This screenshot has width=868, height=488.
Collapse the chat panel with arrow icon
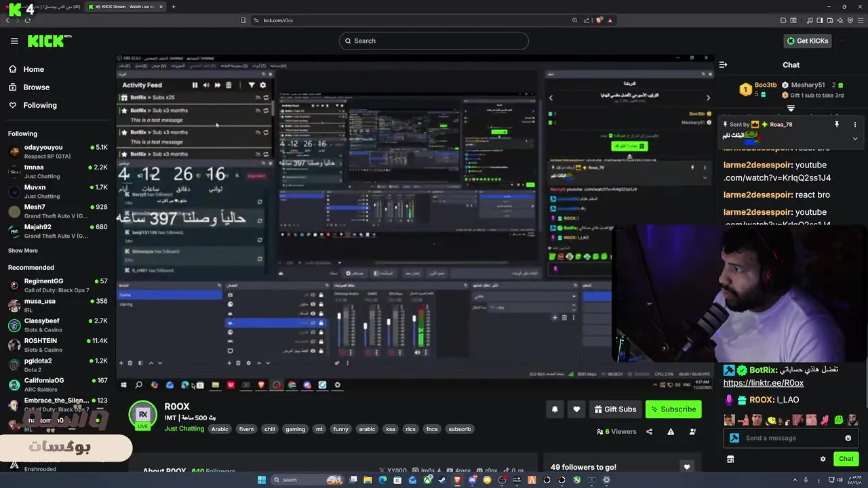click(723, 65)
